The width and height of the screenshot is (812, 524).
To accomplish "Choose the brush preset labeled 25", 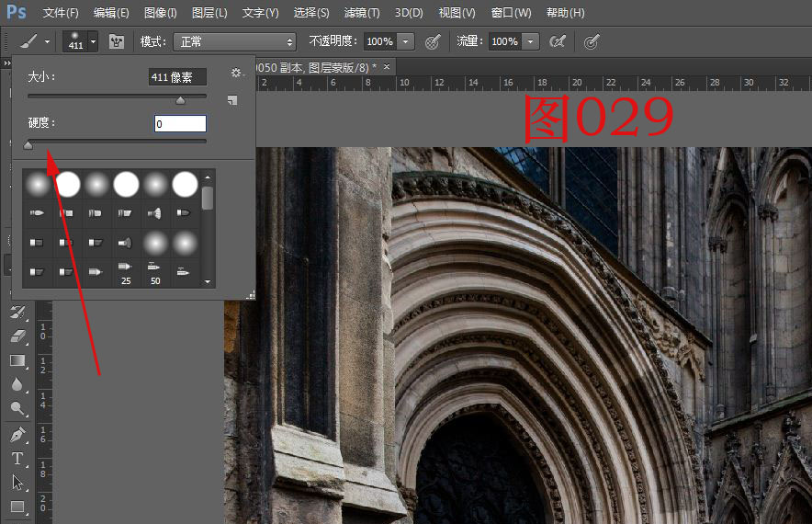I will click(x=125, y=273).
